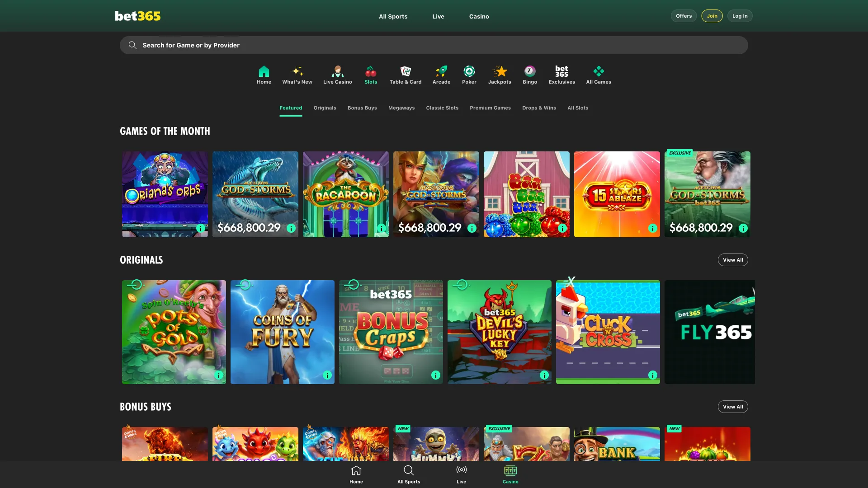Focus the game or provider search field

point(434,45)
